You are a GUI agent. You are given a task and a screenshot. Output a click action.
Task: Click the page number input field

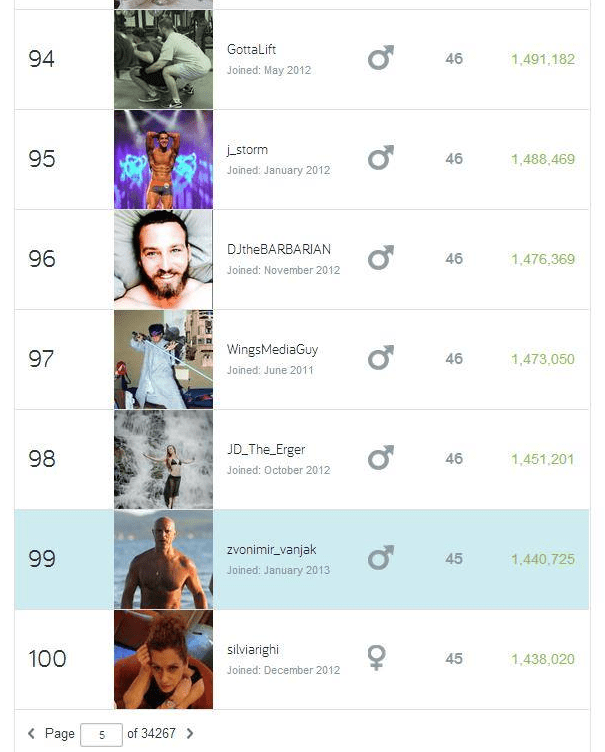click(101, 734)
